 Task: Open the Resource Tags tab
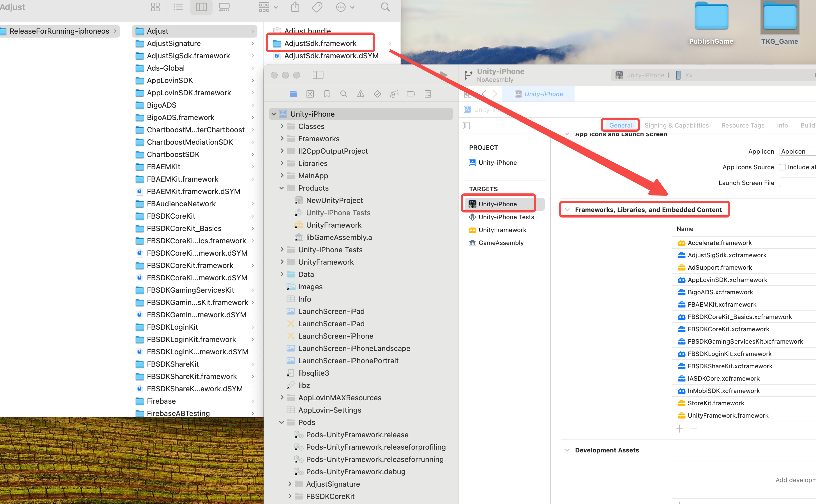pyautogui.click(x=743, y=125)
